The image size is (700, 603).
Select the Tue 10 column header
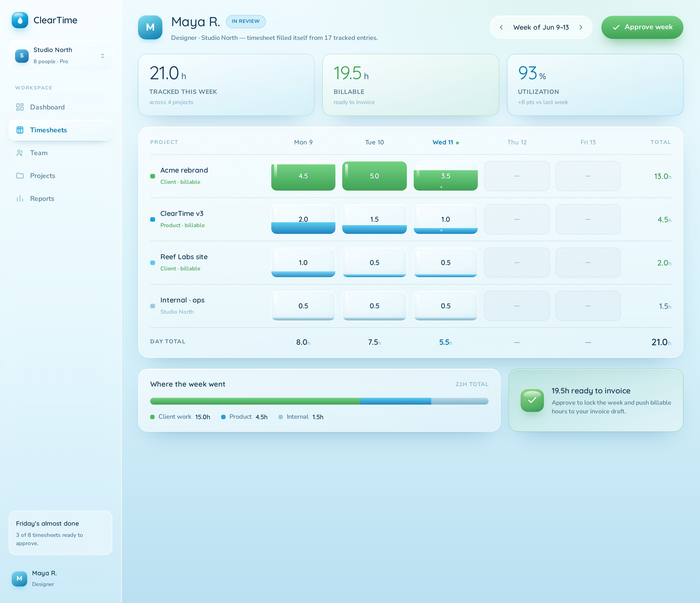374,142
